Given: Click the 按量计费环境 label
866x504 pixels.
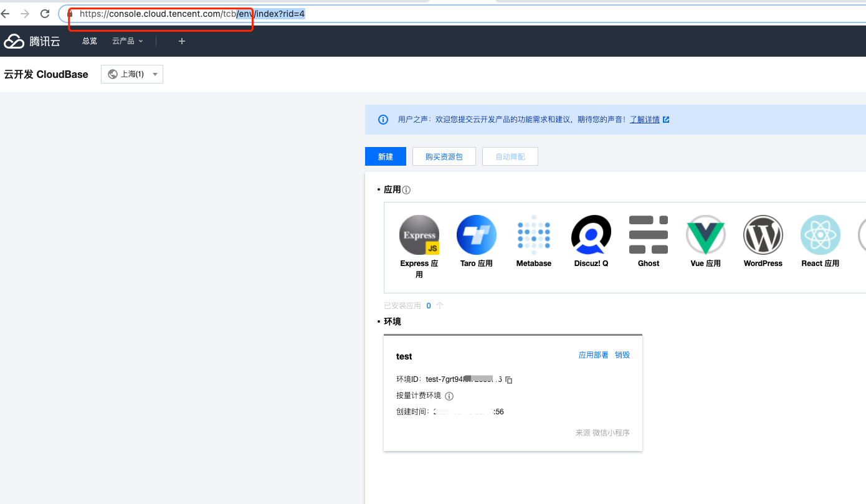Looking at the screenshot, I should [419, 396].
